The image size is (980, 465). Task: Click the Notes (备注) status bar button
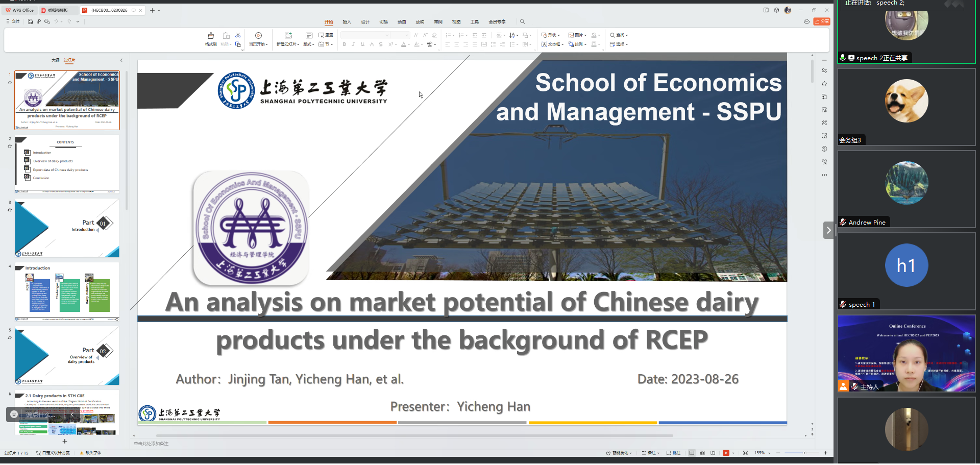click(x=650, y=453)
